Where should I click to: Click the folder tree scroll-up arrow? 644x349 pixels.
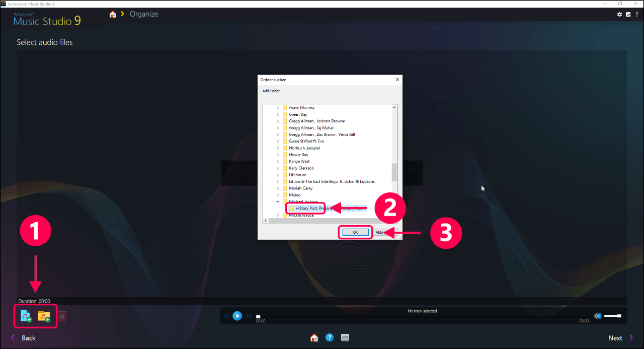pyautogui.click(x=394, y=107)
